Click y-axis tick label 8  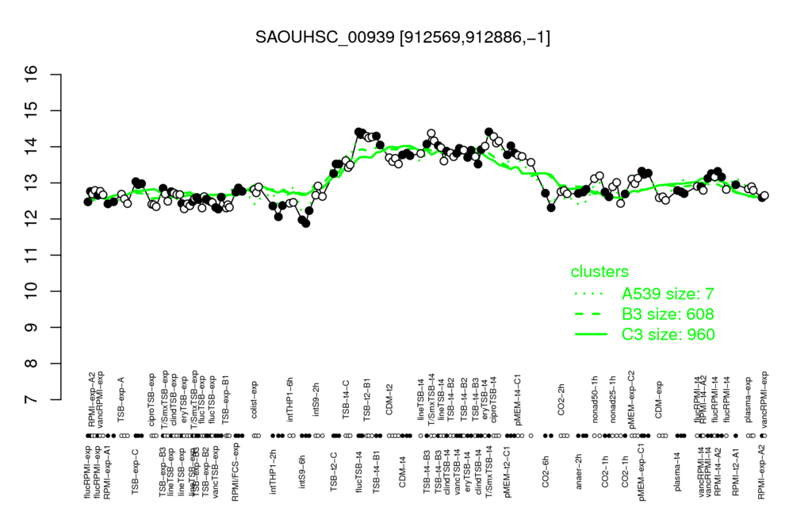point(32,364)
